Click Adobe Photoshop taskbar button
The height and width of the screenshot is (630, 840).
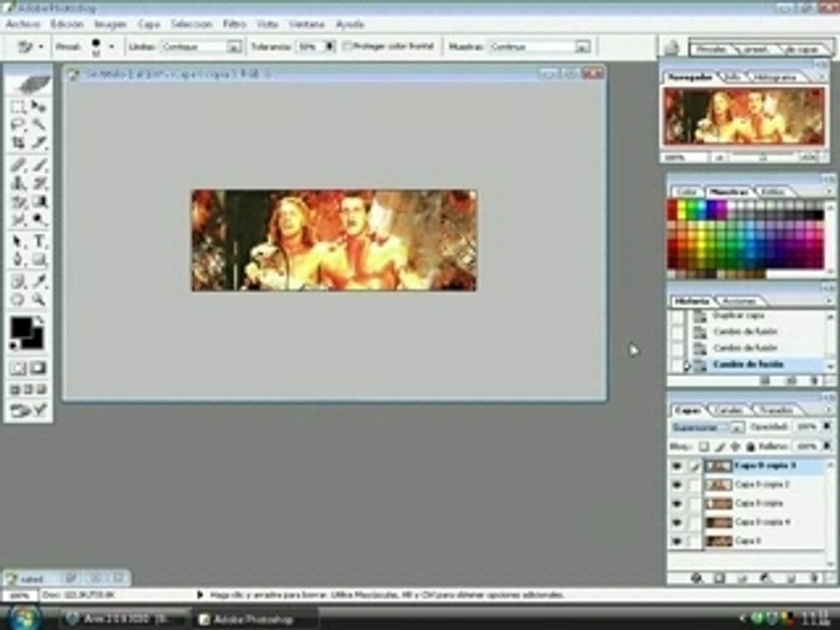click(254, 619)
